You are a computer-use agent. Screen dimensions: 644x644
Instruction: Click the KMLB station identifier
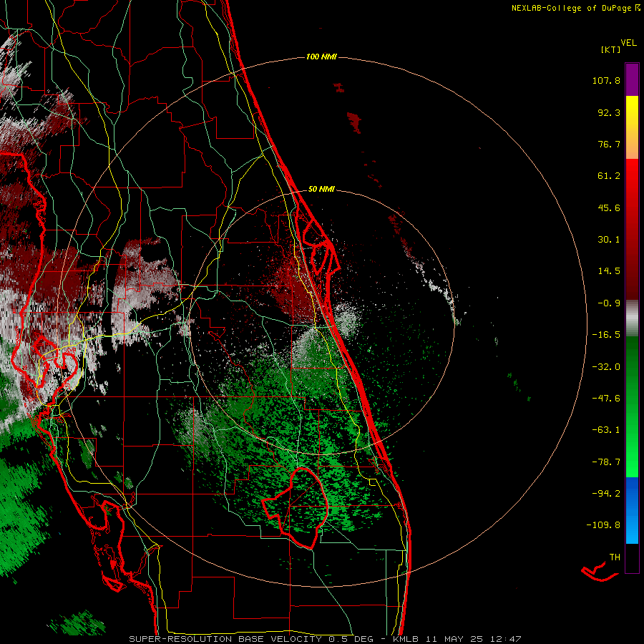click(406, 639)
